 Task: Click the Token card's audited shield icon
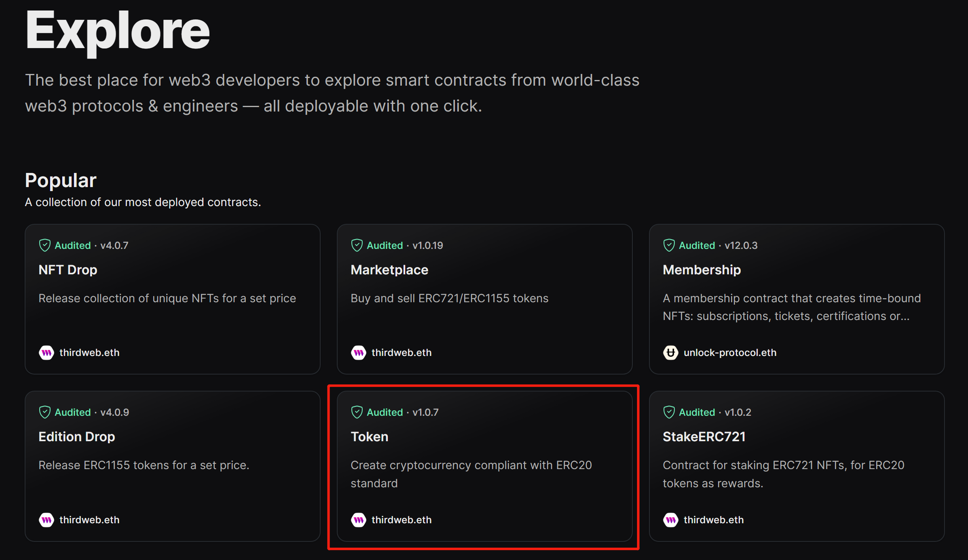(357, 412)
